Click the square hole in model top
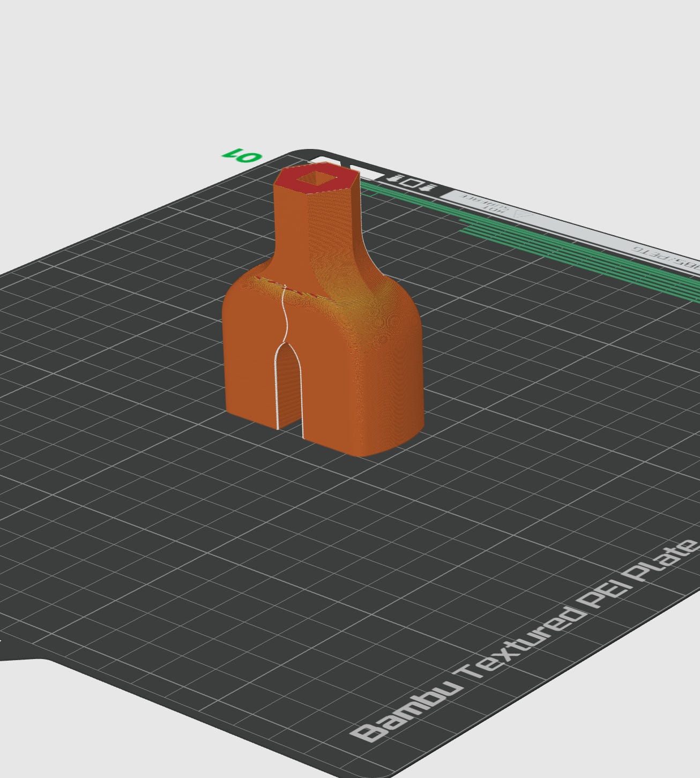The width and height of the screenshot is (700, 778). point(316,178)
